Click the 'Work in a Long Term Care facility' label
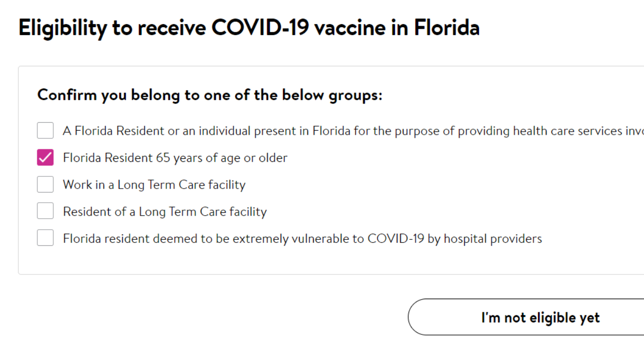The width and height of the screenshot is (644, 362). 154,185
